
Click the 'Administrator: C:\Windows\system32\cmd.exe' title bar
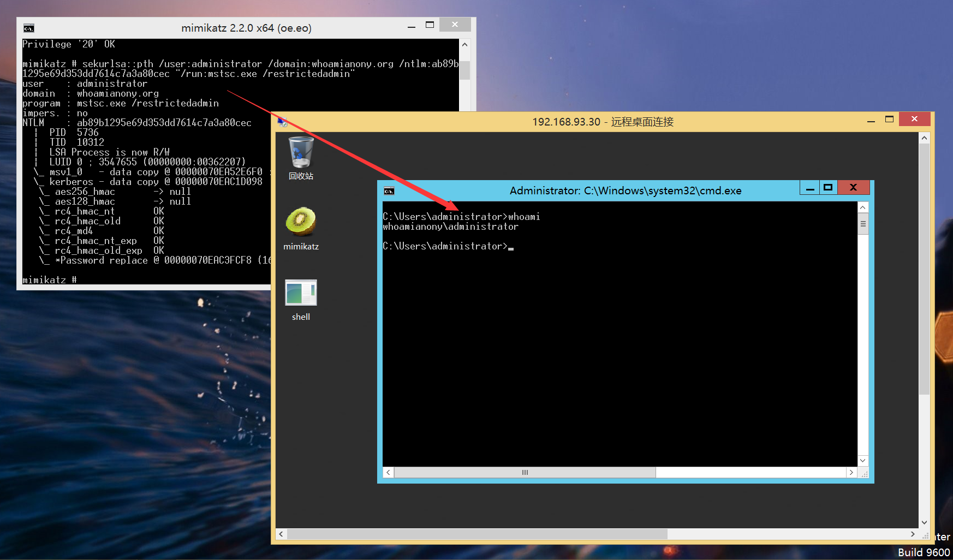pos(626,190)
